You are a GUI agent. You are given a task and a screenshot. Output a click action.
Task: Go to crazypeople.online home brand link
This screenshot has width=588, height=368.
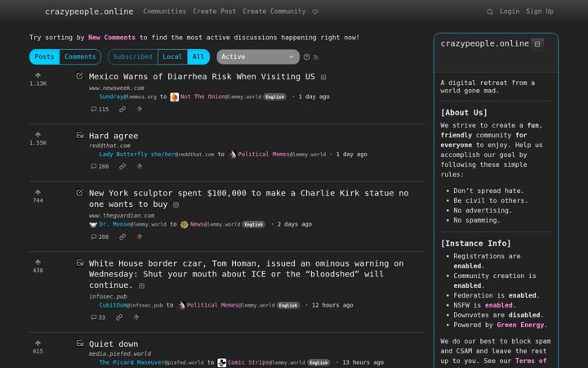click(89, 11)
